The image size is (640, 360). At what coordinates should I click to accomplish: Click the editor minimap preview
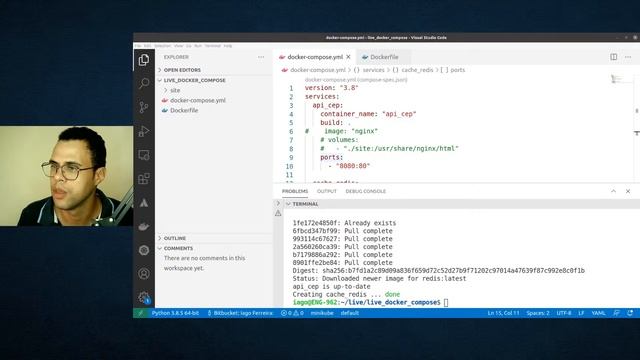coord(617,79)
